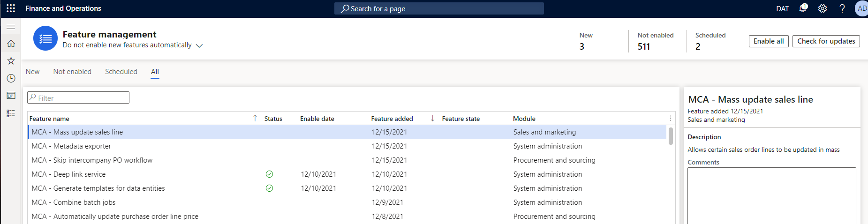Open Workspaces icon in sidebar

click(x=11, y=96)
